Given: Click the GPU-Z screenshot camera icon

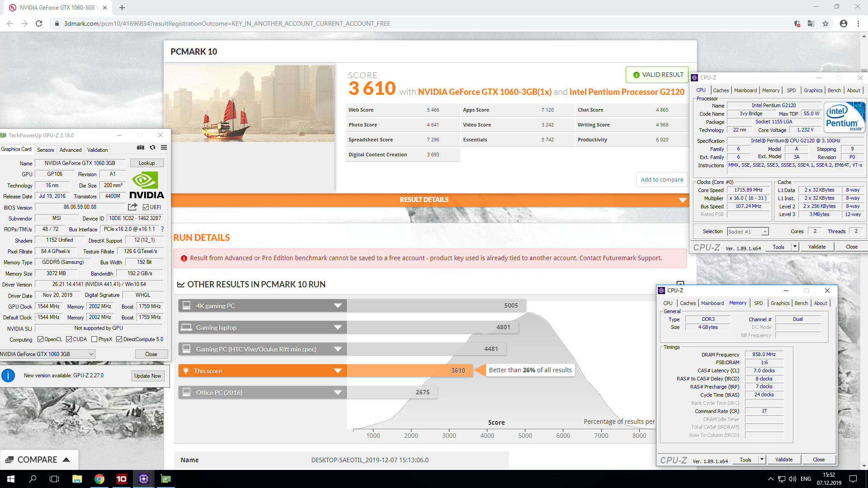Looking at the screenshot, I should coord(141,147).
